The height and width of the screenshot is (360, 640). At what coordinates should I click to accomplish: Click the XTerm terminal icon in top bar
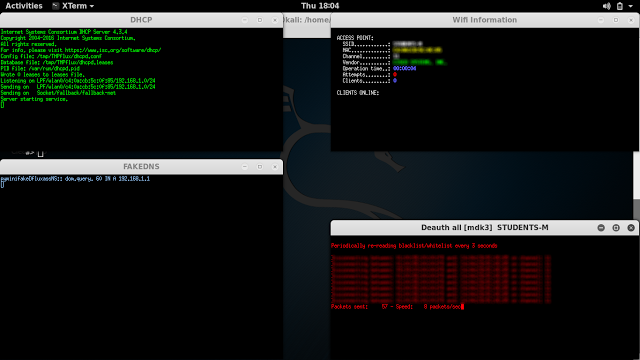coord(56,6)
